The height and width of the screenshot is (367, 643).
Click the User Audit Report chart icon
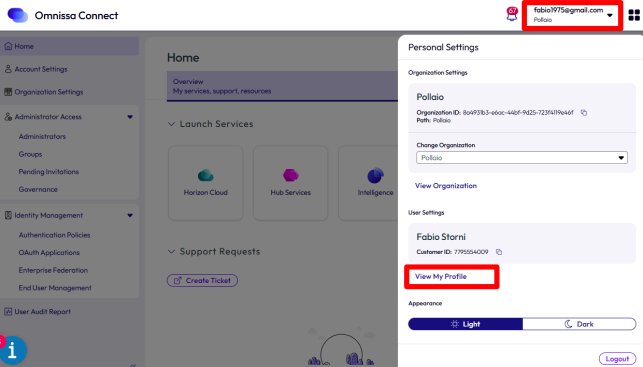click(x=8, y=312)
